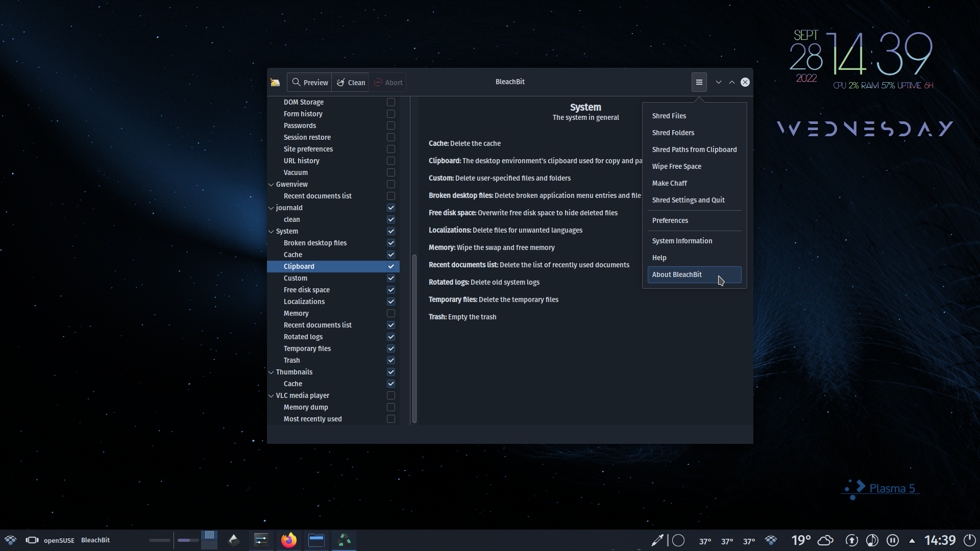
Task: Uncheck the Free disk space checkbox
Action: point(391,290)
